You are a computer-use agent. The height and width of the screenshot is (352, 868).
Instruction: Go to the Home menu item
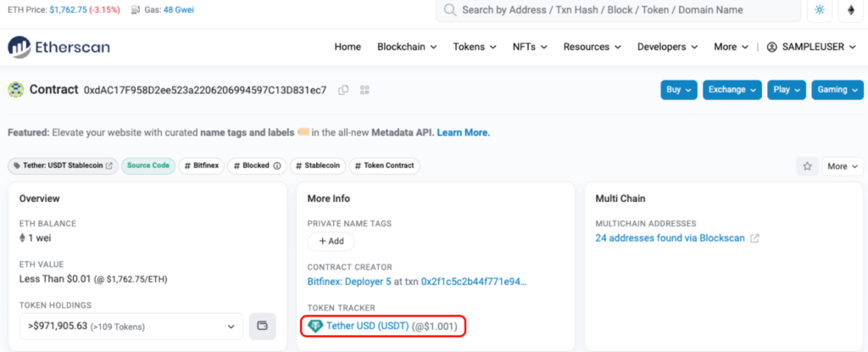(x=348, y=47)
